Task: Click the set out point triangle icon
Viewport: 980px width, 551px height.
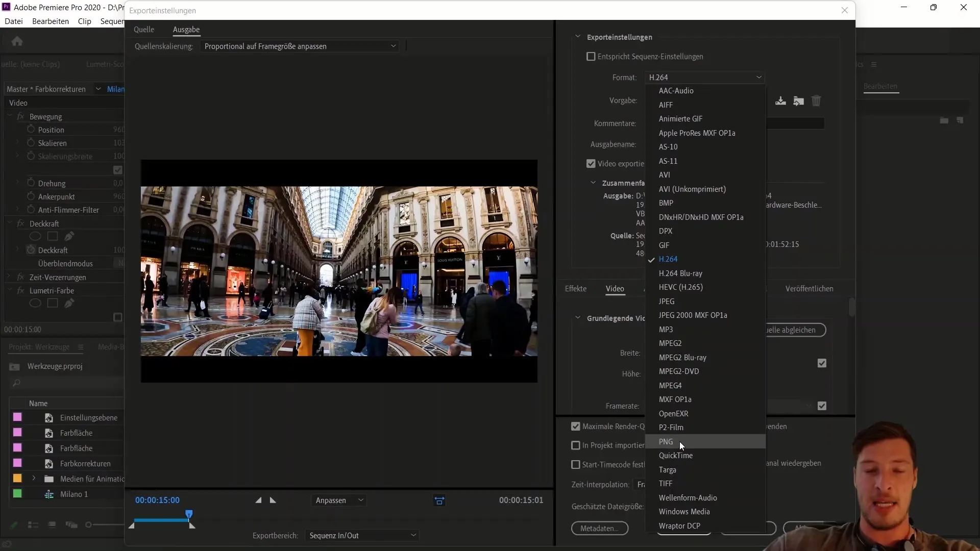Action: tap(273, 500)
